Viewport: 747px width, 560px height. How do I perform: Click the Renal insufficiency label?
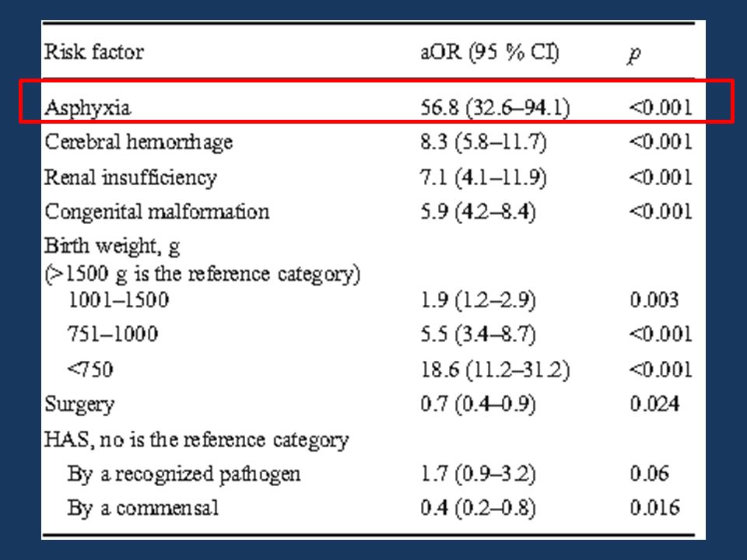(131, 177)
